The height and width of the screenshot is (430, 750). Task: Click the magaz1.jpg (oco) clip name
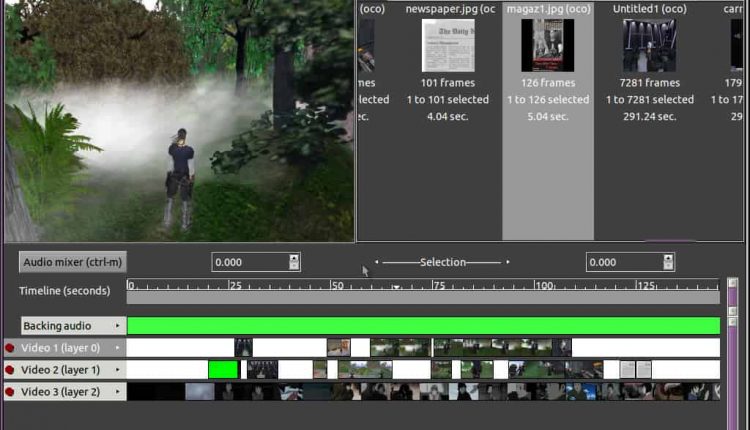click(x=549, y=9)
